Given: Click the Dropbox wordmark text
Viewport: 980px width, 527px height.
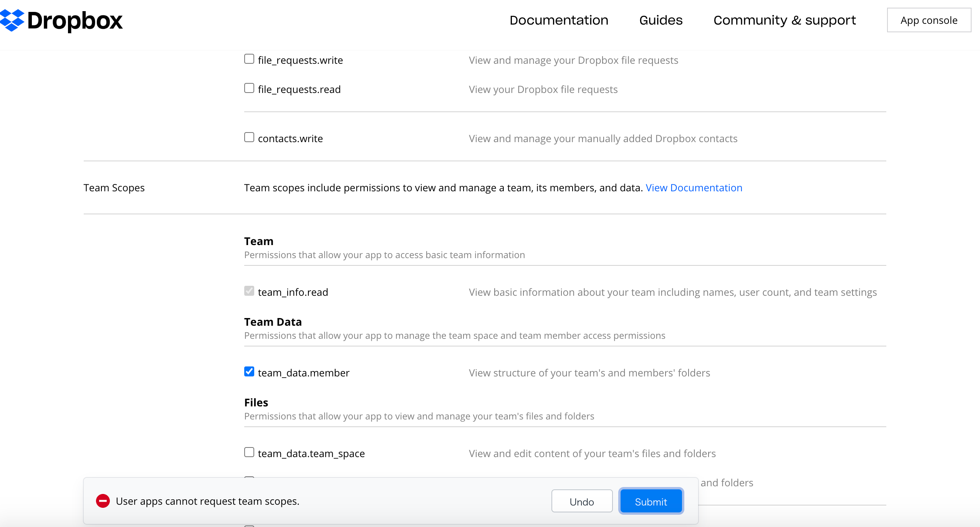Looking at the screenshot, I should click(75, 21).
